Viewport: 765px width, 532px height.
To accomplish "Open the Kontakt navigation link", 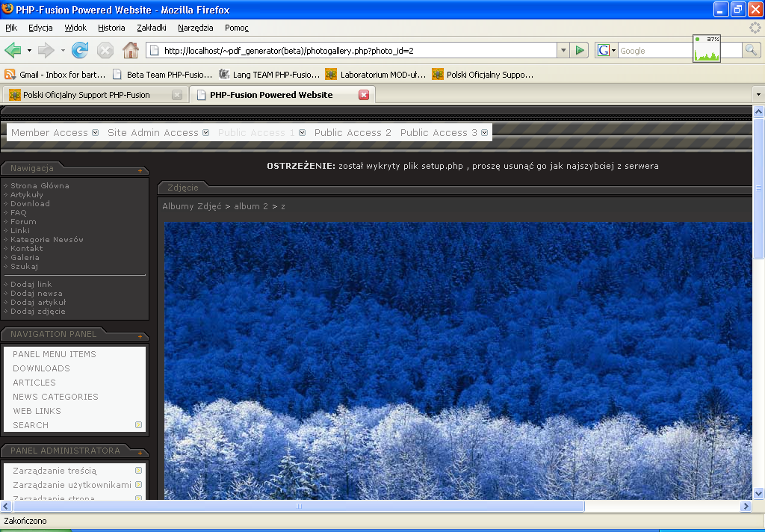I will click(x=27, y=248).
